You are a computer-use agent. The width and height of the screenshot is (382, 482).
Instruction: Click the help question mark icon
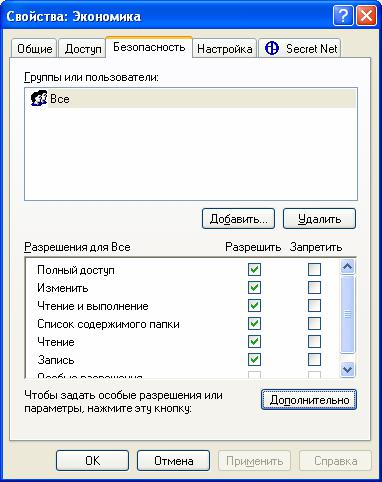343,16
